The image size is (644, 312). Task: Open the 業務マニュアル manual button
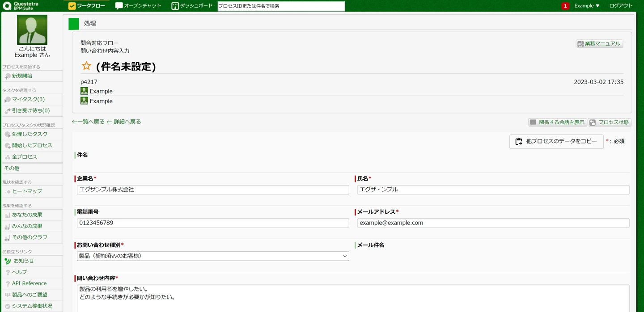point(599,44)
